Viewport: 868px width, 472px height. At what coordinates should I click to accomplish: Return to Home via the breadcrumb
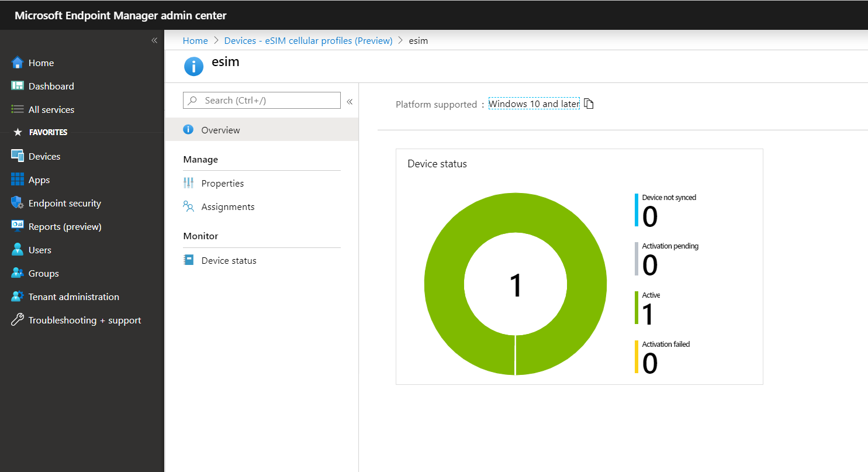[195, 40]
